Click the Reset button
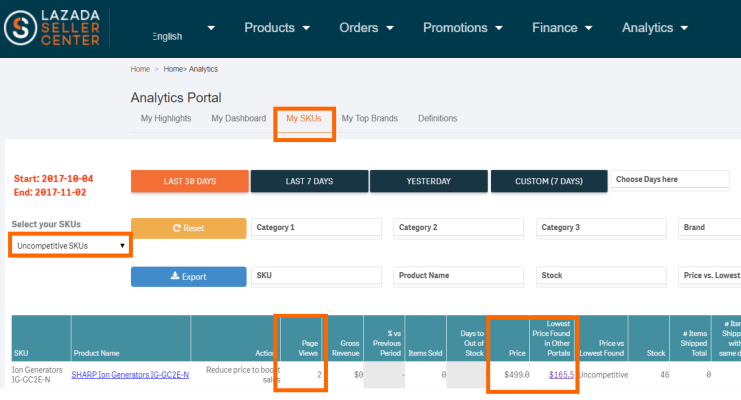This screenshot has width=741, height=400. [x=189, y=228]
